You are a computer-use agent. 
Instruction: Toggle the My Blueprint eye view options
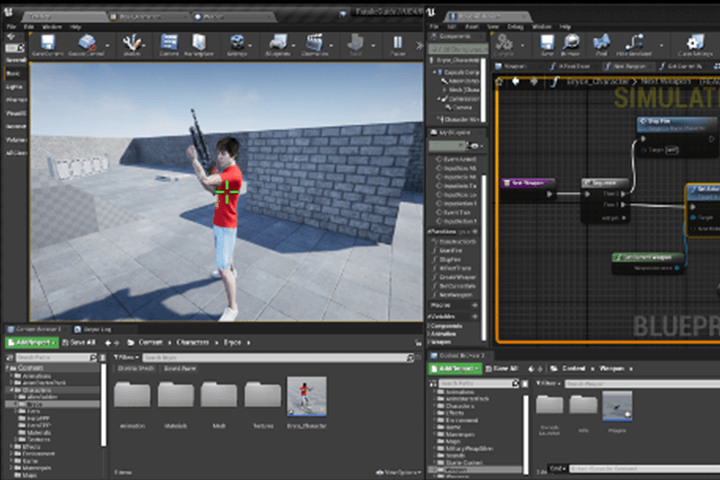[x=475, y=146]
